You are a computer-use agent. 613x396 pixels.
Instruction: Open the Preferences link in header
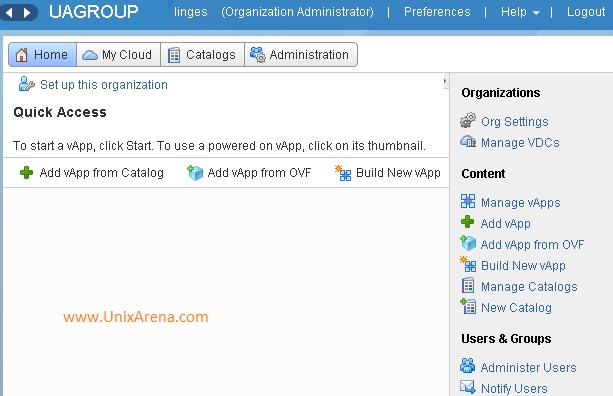tap(437, 12)
